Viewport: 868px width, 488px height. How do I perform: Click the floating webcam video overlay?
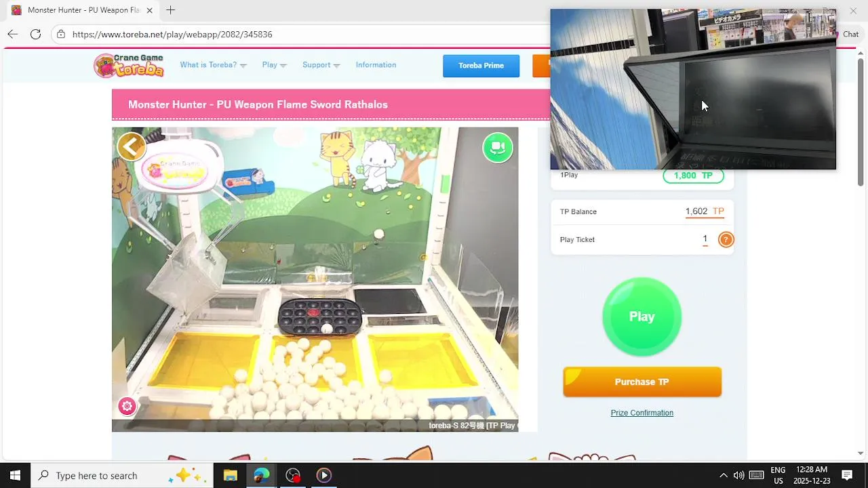(693, 89)
